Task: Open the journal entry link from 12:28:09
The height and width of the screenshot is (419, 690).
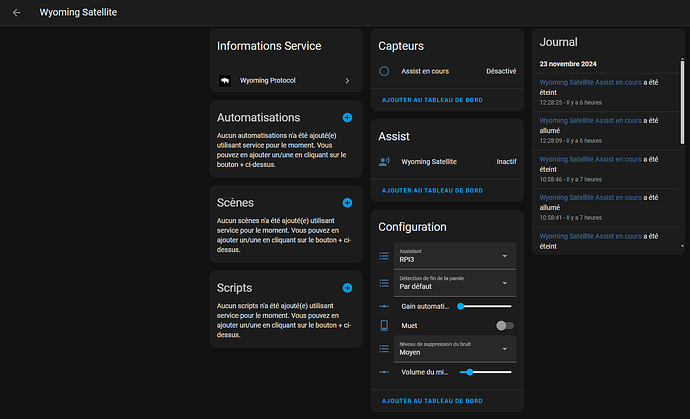Action: pyautogui.click(x=590, y=121)
